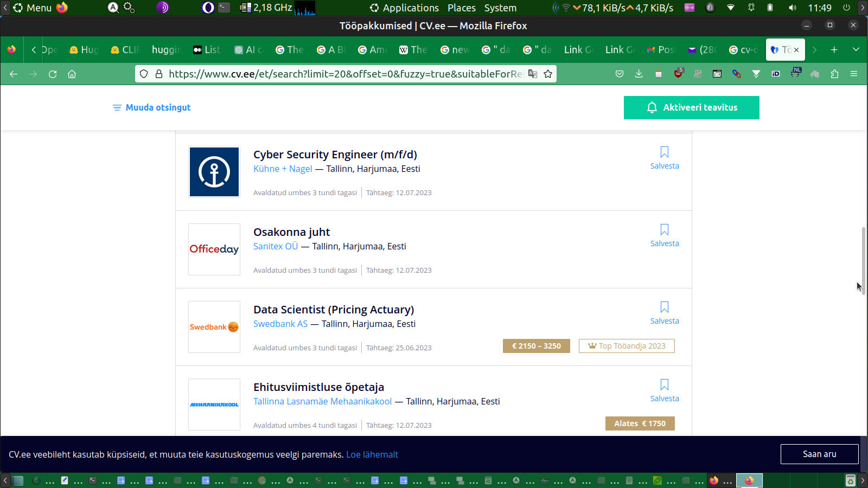Open the volume speaker icon in panel
The image size is (868, 488).
pos(793,8)
